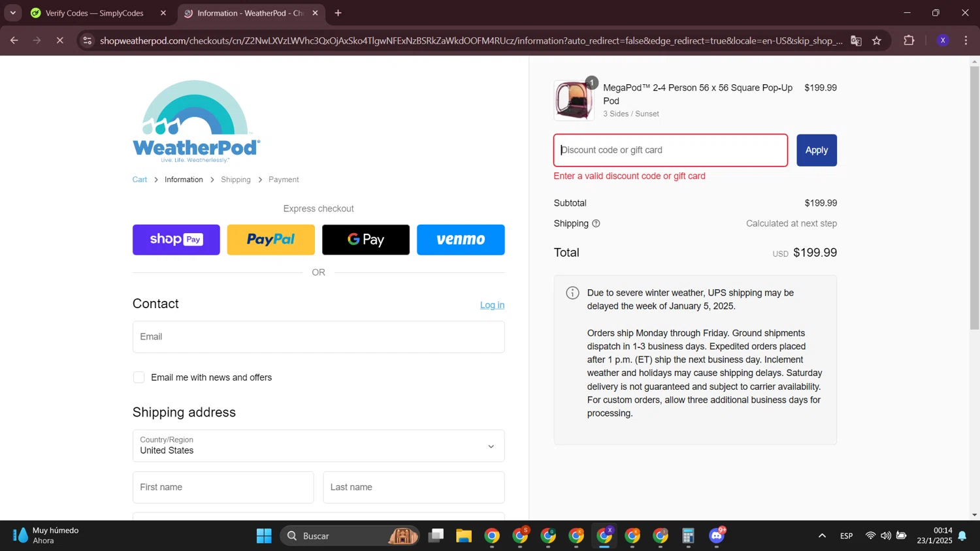The width and height of the screenshot is (980, 551).
Task: Select the Information - WeatherPod tab
Action: [x=250, y=13]
